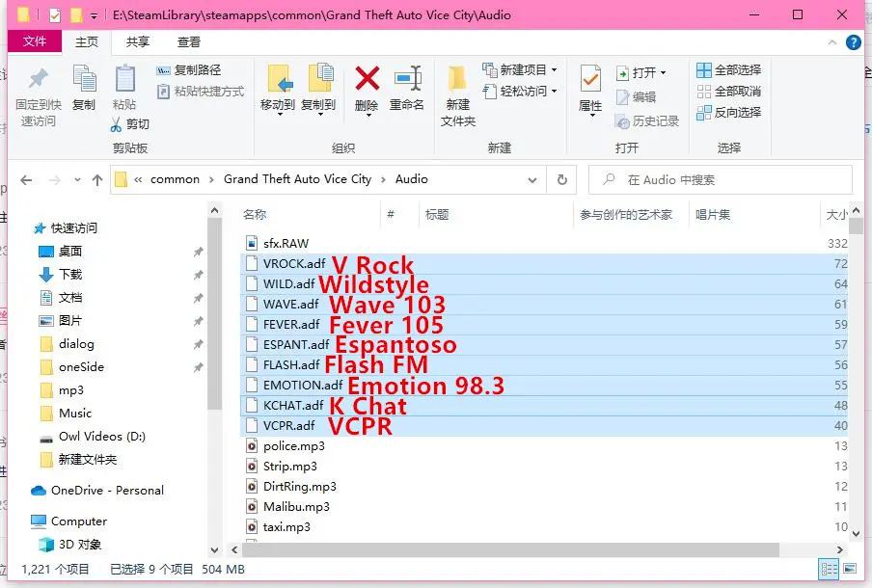872x588 pixels.
Task: Click the file list horizontal scrollbar
Action: (510, 549)
